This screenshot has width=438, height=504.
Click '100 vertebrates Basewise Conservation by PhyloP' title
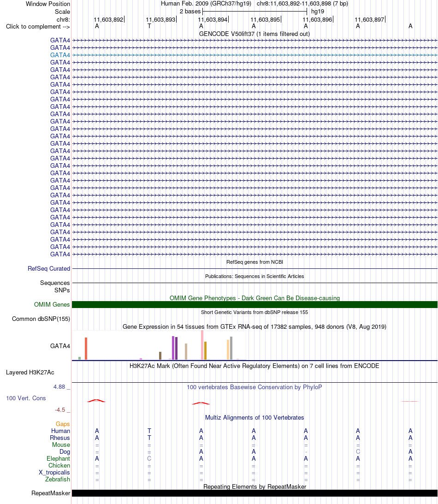[x=254, y=387]
